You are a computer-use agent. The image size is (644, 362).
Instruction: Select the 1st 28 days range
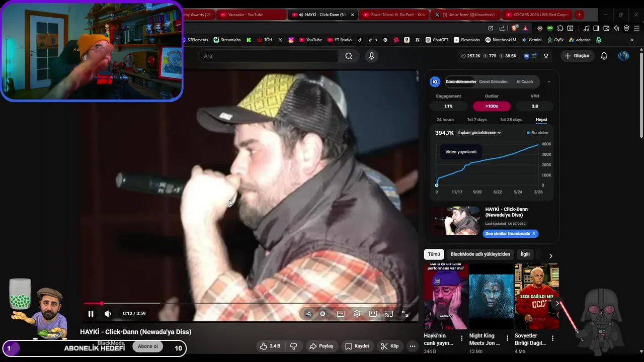pyautogui.click(x=511, y=120)
